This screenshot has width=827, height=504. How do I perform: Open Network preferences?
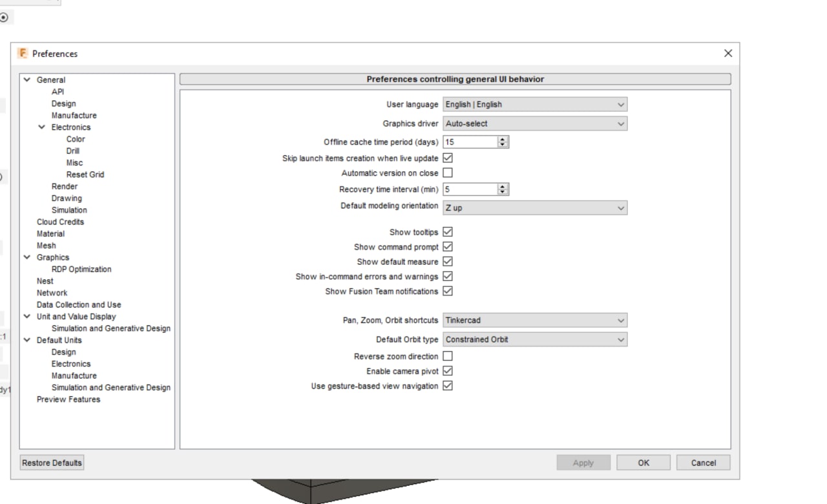tap(52, 293)
